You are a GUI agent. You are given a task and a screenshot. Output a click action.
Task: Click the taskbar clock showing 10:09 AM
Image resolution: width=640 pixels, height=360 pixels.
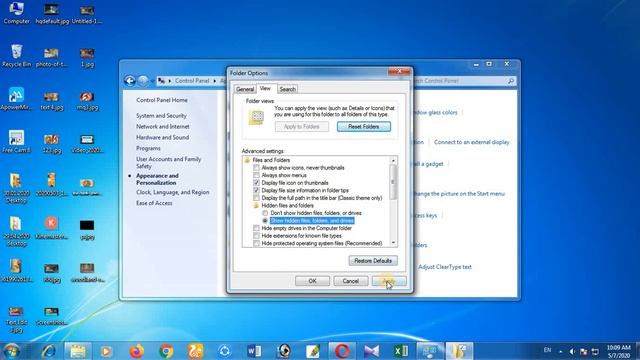[618, 351]
